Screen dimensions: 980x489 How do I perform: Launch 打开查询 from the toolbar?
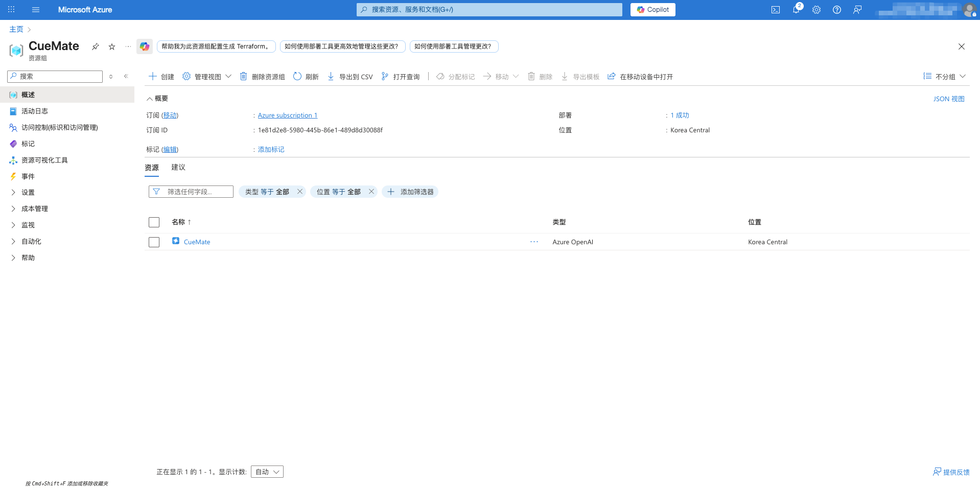tap(400, 76)
